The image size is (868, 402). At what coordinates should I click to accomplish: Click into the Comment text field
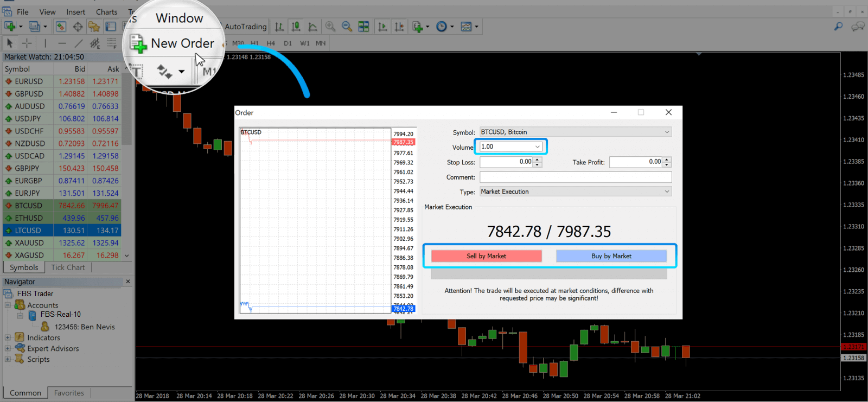pyautogui.click(x=575, y=177)
